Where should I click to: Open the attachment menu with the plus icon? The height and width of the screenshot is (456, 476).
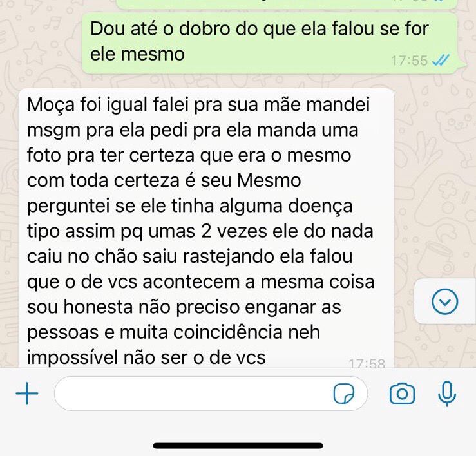[27, 394]
